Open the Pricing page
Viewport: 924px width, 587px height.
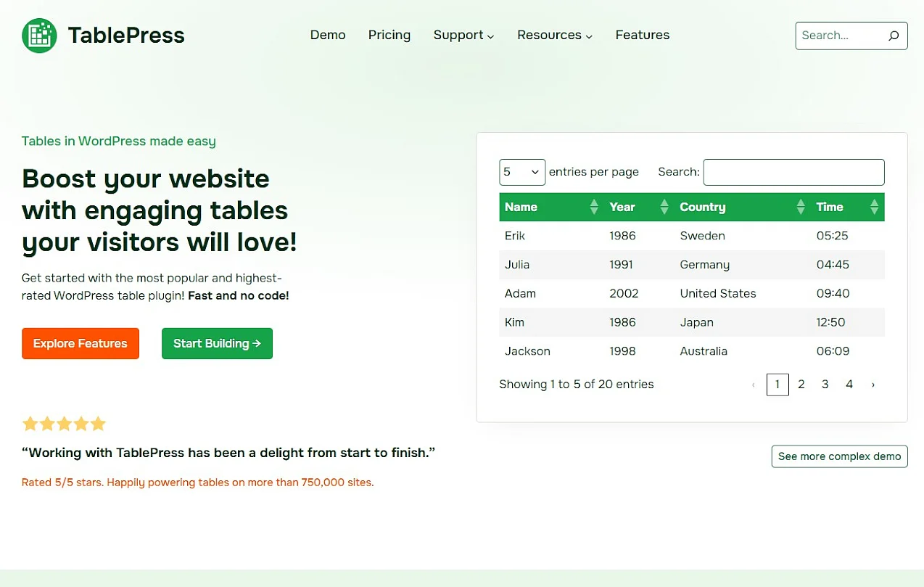[389, 35]
